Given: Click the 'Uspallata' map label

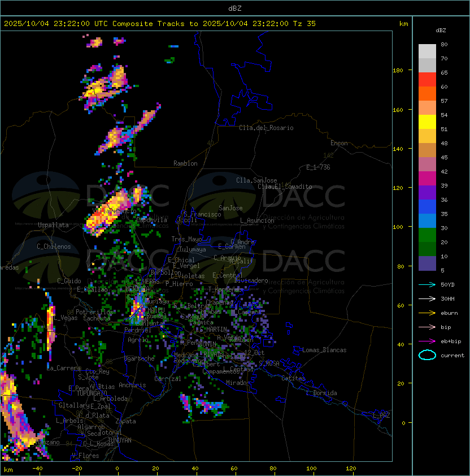Looking at the screenshot, I should [x=53, y=225].
